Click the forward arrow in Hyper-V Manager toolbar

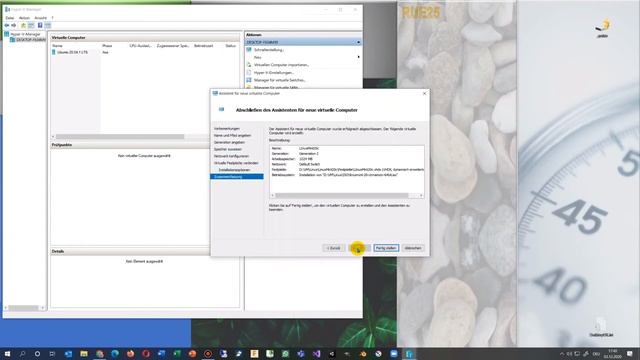13,25
